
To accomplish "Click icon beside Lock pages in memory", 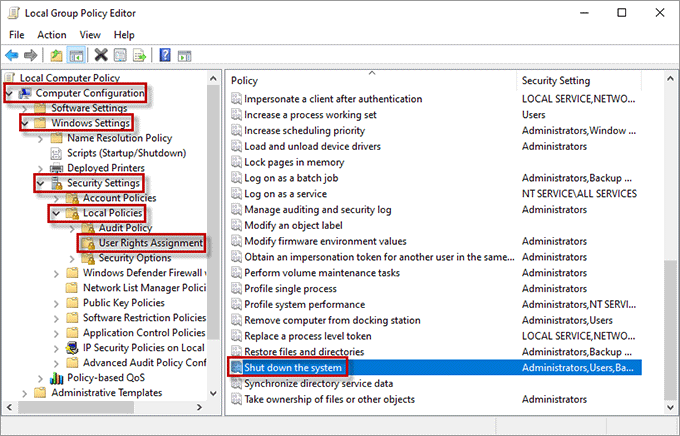I will pyautogui.click(x=236, y=162).
